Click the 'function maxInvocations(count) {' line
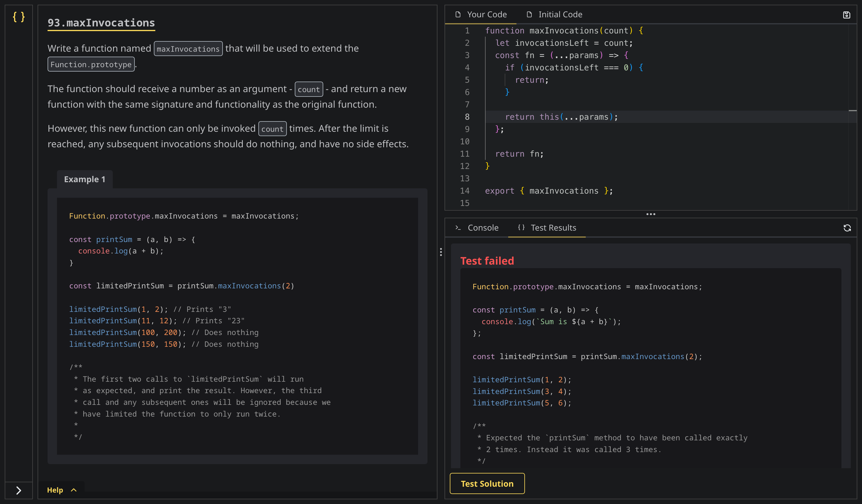 (564, 31)
